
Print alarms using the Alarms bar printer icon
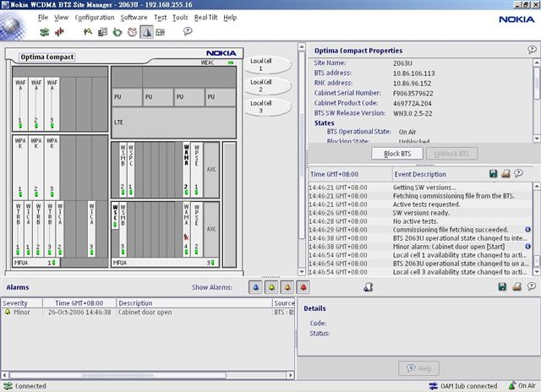coord(516,286)
